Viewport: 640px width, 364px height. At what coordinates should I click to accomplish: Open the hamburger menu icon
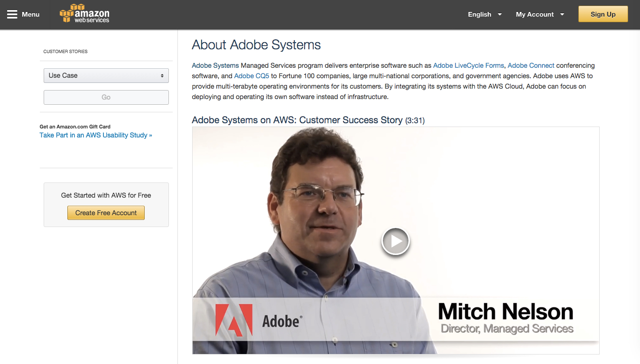(x=12, y=14)
